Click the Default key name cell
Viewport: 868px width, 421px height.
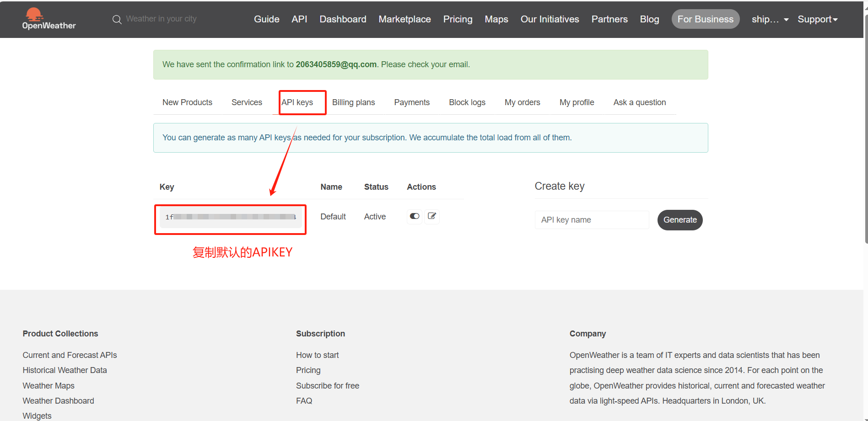tap(333, 217)
